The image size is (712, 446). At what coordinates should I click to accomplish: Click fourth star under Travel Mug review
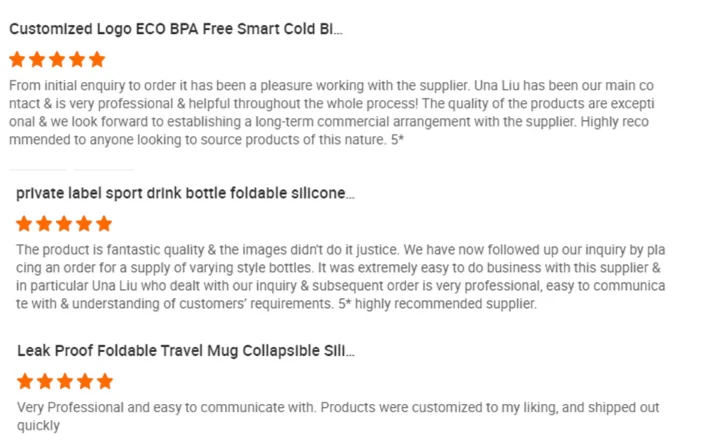coord(85,381)
